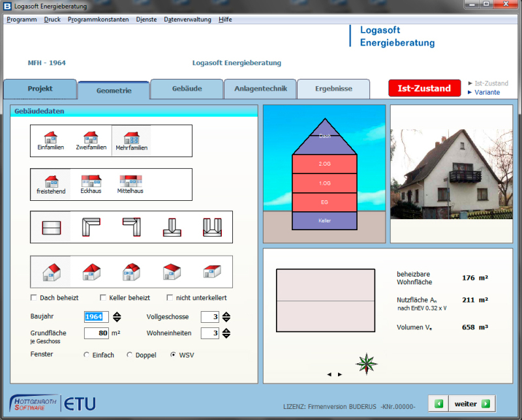The width and height of the screenshot is (522, 420).
Task: Switch to the Anlagentechnik tab
Action: point(260,89)
